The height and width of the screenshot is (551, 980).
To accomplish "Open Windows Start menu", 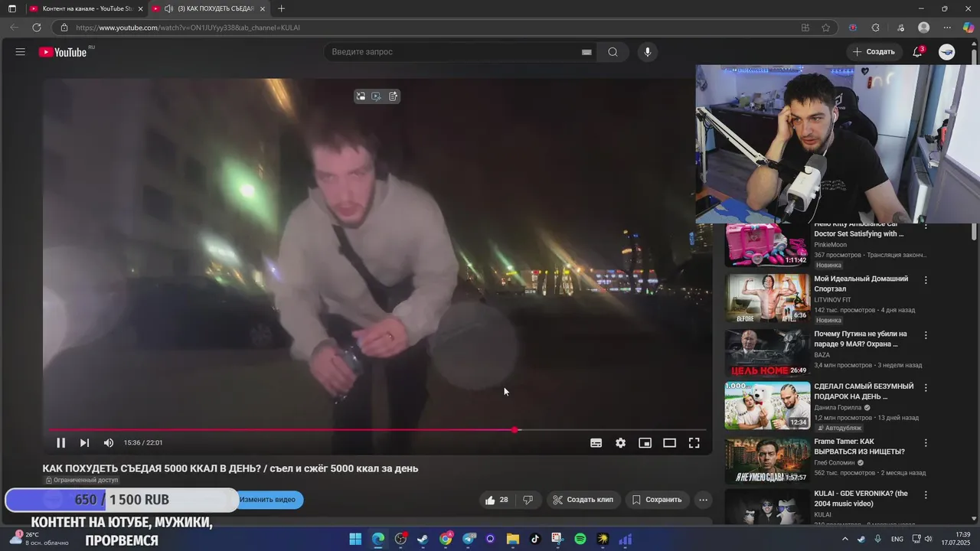I will pos(355,539).
